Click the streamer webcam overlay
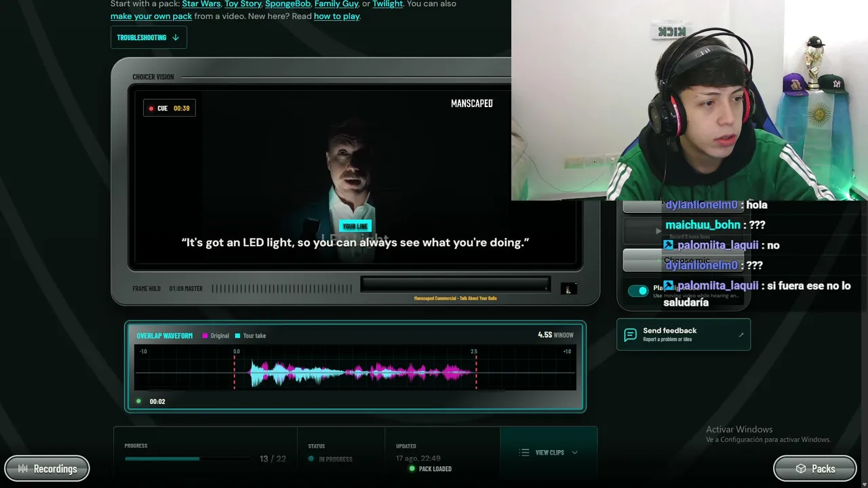This screenshot has height=488, width=868. (x=690, y=100)
